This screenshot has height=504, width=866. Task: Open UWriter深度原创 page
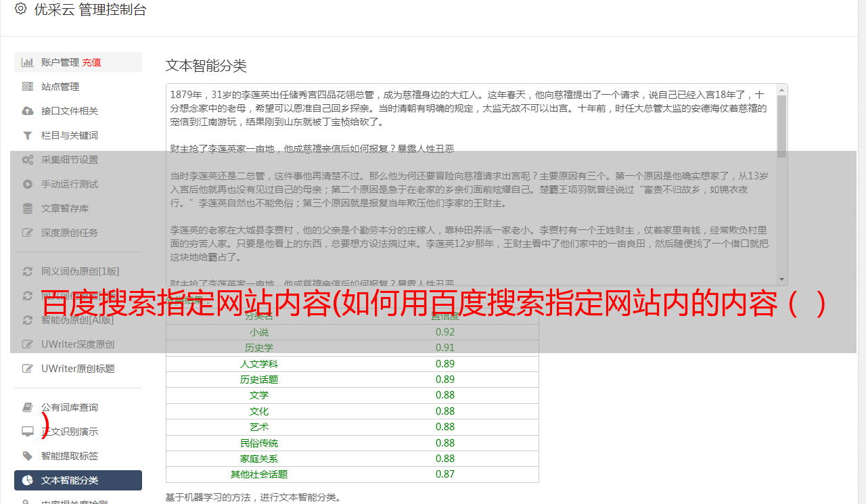(78, 344)
